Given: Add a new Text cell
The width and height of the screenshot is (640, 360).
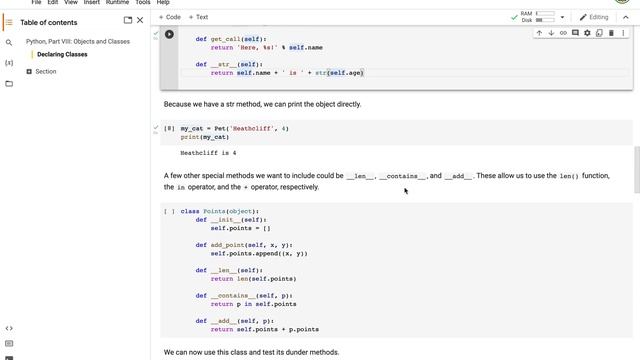Looking at the screenshot, I should tap(198, 17).
